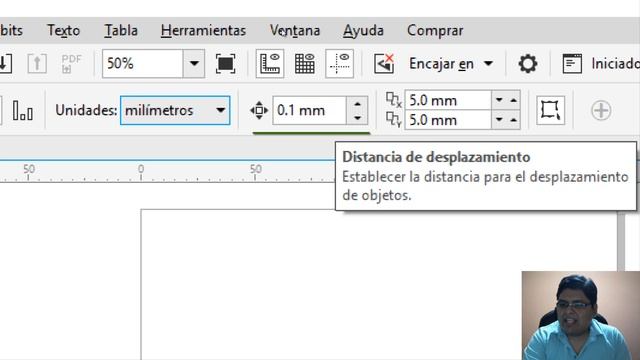Image resolution: width=640 pixels, height=360 pixels.
Task: Open the Ventana menu
Action: click(295, 31)
